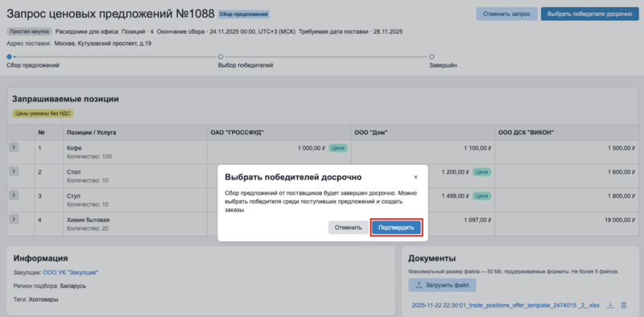Click the Выбор победителей stage marker
This screenshot has height=317, width=644.
221,56
